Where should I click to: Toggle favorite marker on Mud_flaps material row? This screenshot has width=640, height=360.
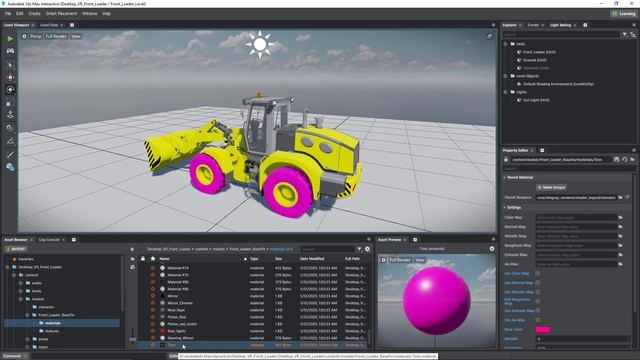click(x=153, y=310)
